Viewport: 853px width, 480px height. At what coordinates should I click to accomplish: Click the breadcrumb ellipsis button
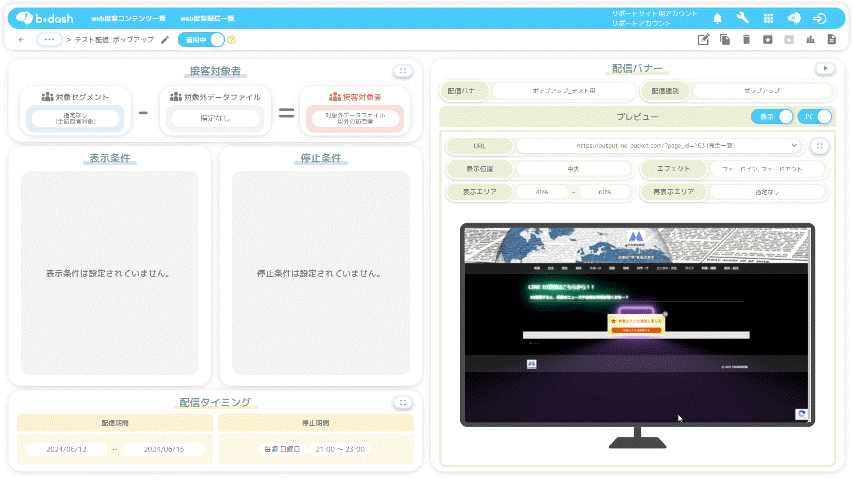(x=49, y=40)
